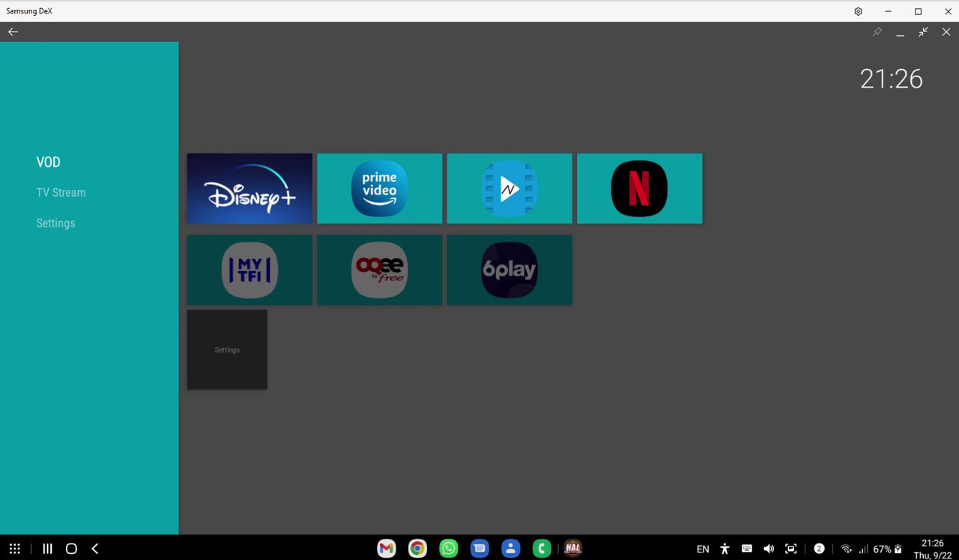Open the MYTF1 app tile
The width and height of the screenshot is (959, 560).
coord(249,270)
